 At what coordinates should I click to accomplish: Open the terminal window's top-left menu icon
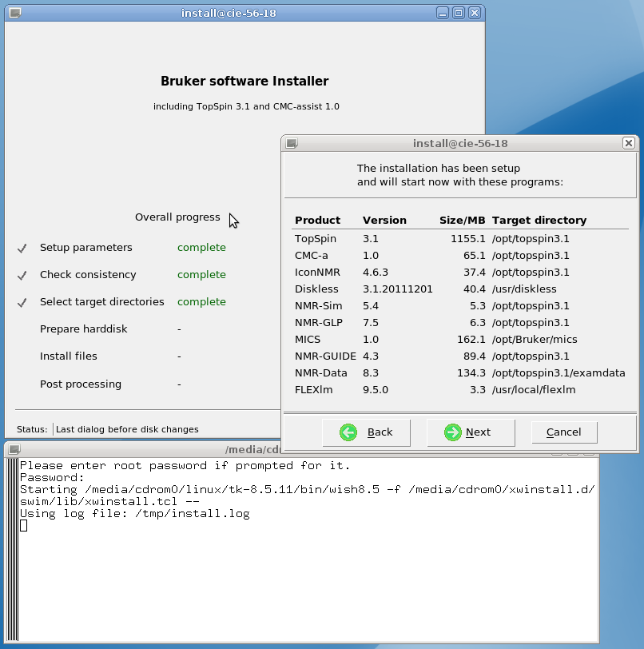(15, 450)
